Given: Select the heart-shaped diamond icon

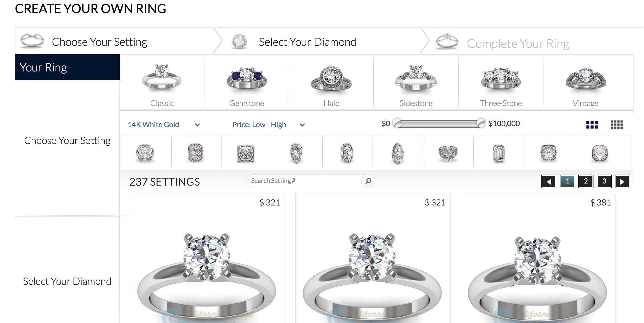Looking at the screenshot, I should click(x=448, y=153).
